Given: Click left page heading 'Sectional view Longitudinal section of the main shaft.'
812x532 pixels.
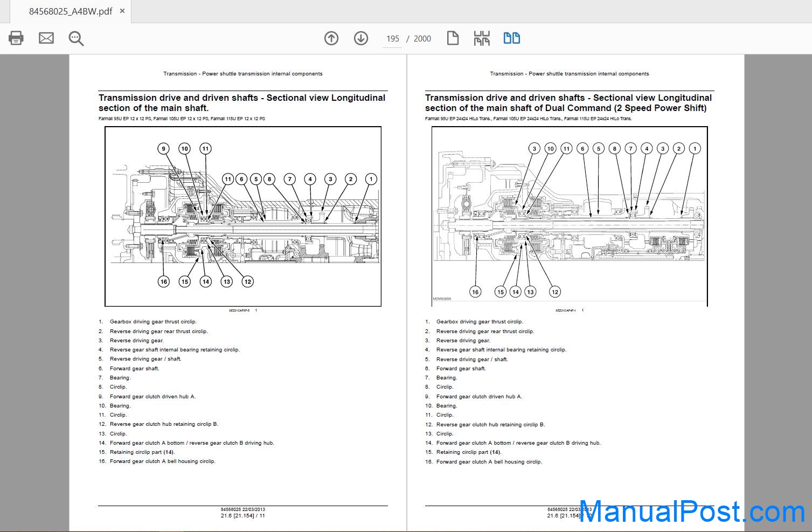Looking at the screenshot, I should (242, 102).
